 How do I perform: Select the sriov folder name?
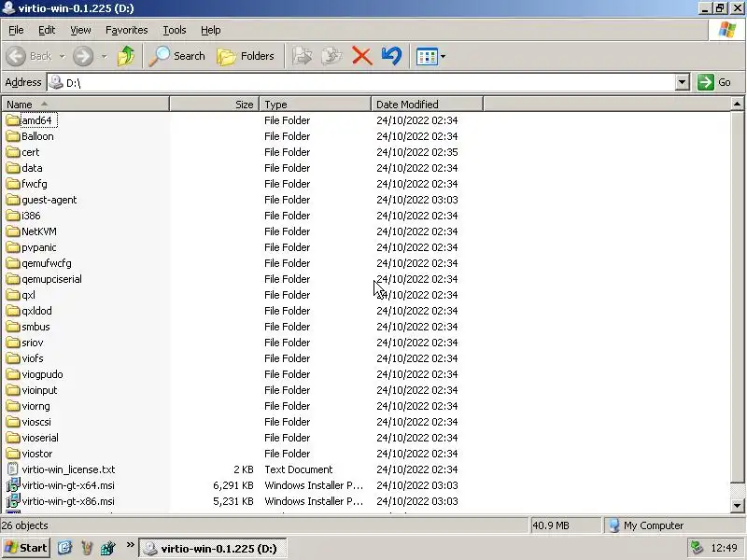pyautogui.click(x=33, y=343)
